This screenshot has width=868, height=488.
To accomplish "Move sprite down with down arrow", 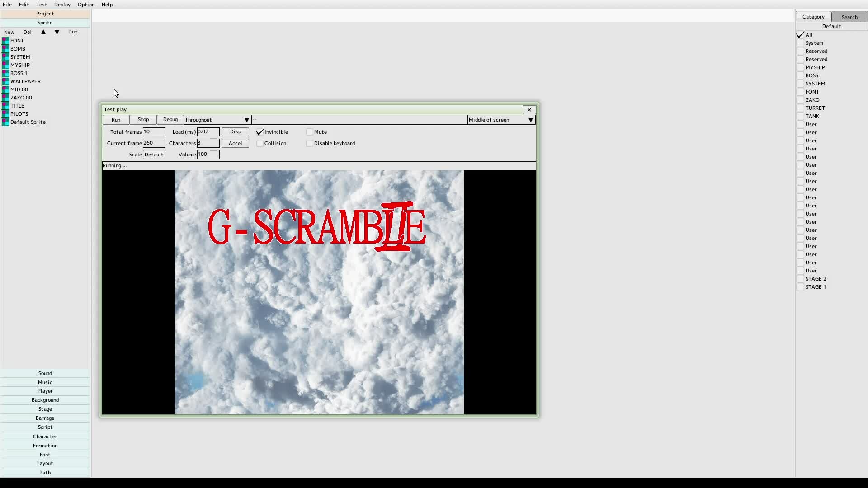I will click(x=57, y=32).
